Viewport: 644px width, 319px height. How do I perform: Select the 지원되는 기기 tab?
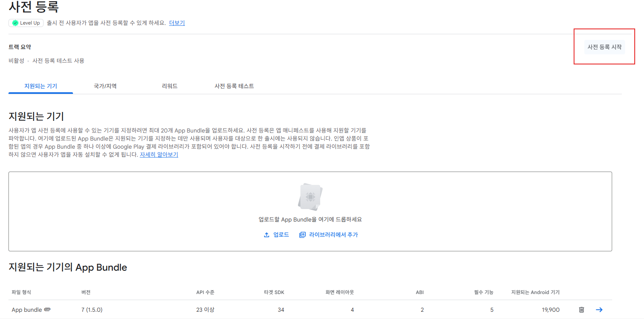pos(41,86)
